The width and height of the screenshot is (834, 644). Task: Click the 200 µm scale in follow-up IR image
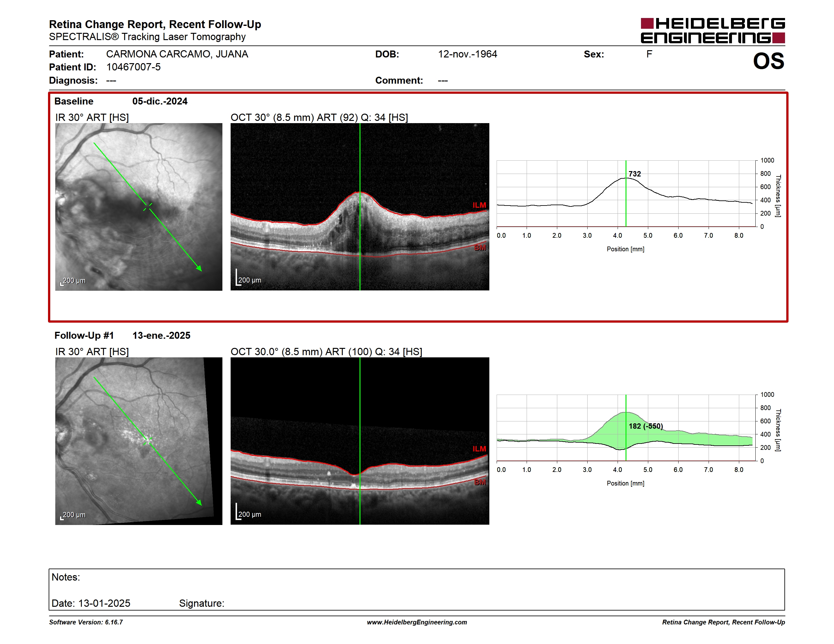click(x=73, y=516)
